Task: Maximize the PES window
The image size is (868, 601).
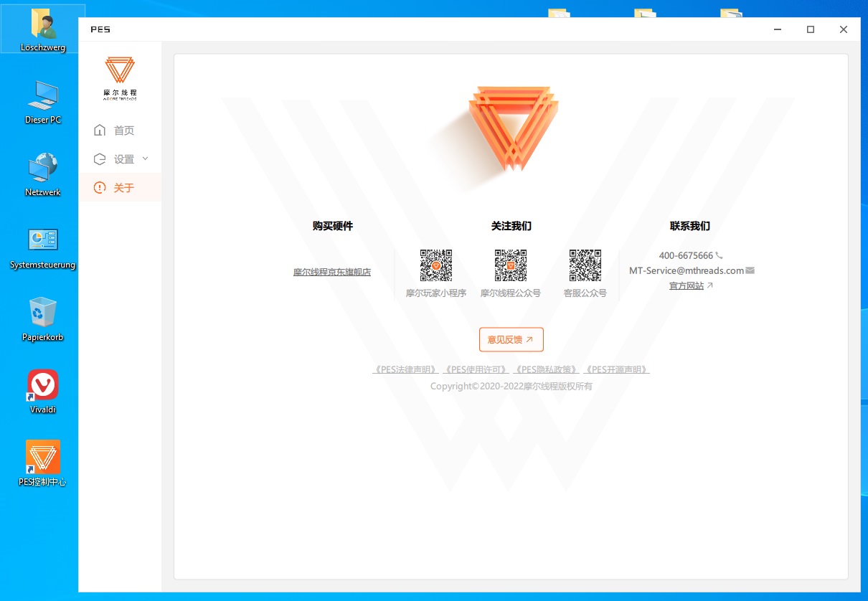Action: [811, 29]
